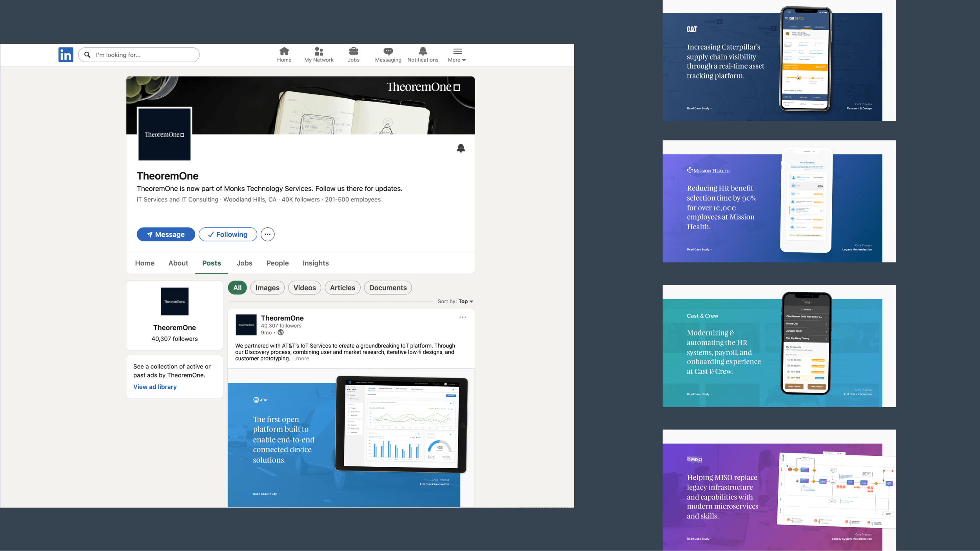The image size is (980, 551).
Task: Click the Message button
Action: (166, 234)
